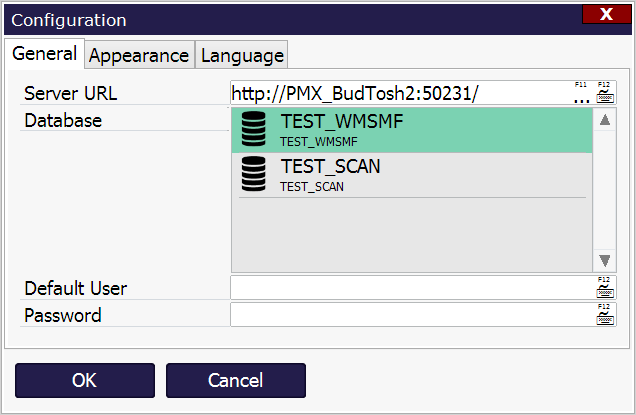
Task: Click the TEST_SCAN database stack icon
Action: [x=254, y=174]
